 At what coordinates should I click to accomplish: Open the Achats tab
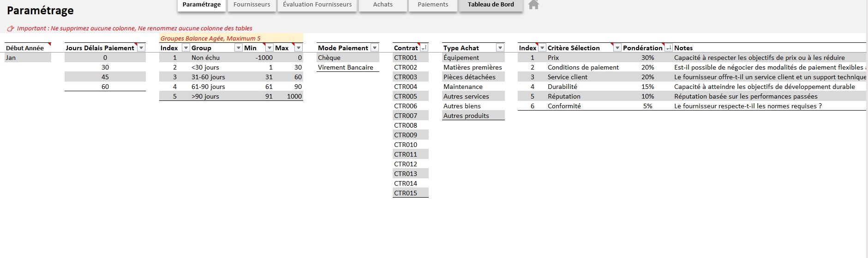pyautogui.click(x=383, y=5)
